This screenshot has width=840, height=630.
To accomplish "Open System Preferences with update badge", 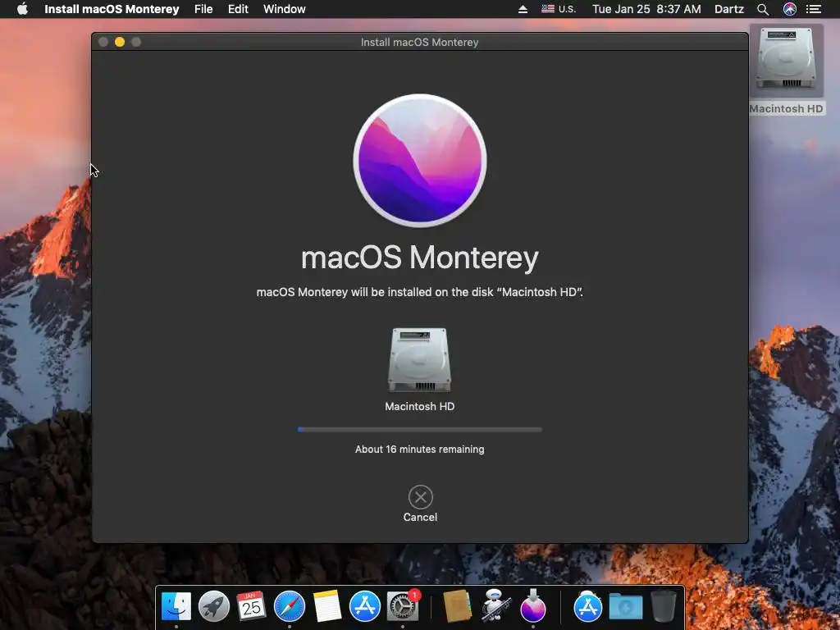I will point(403,606).
